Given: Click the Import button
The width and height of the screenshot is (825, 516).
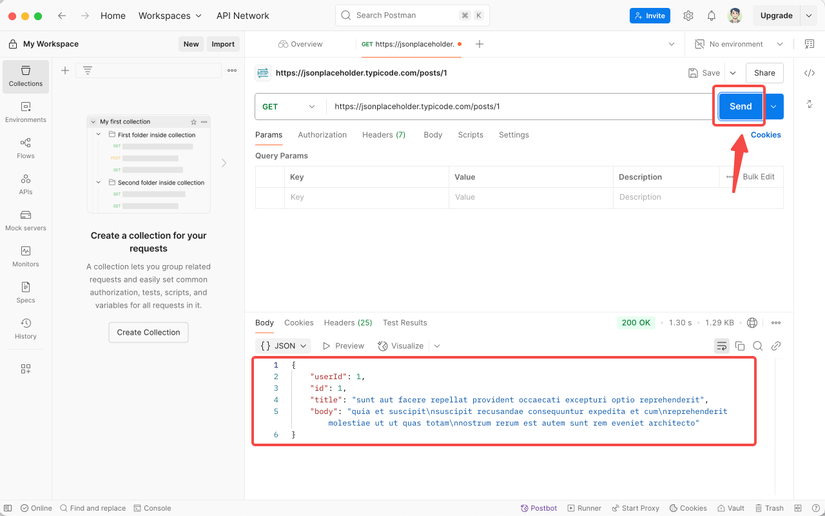Looking at the screenshot, I should (x=223, y=44).
